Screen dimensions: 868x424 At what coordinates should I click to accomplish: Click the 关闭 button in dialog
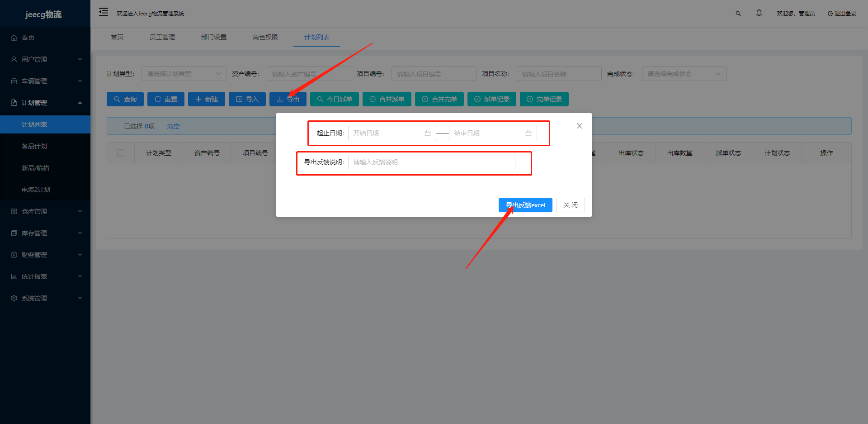click(x=571, y=205)
